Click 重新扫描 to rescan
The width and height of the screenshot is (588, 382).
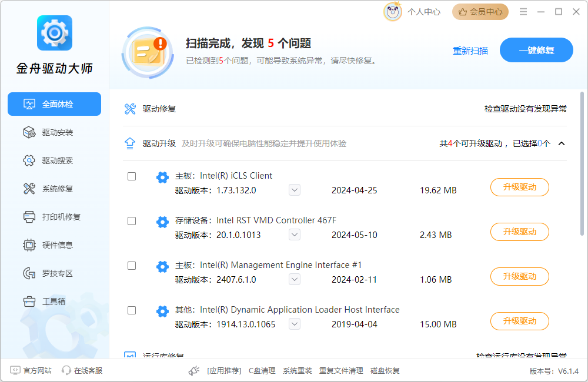(470, 51)
